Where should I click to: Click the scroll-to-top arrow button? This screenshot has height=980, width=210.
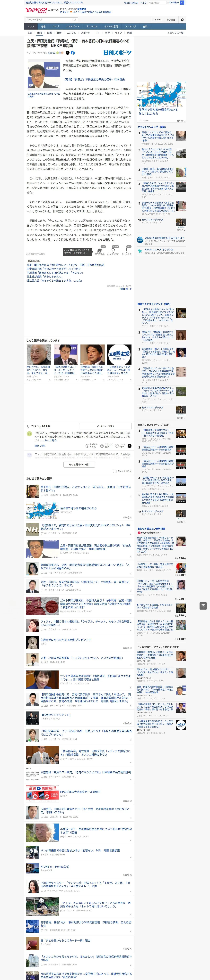[x=203, y=606]
